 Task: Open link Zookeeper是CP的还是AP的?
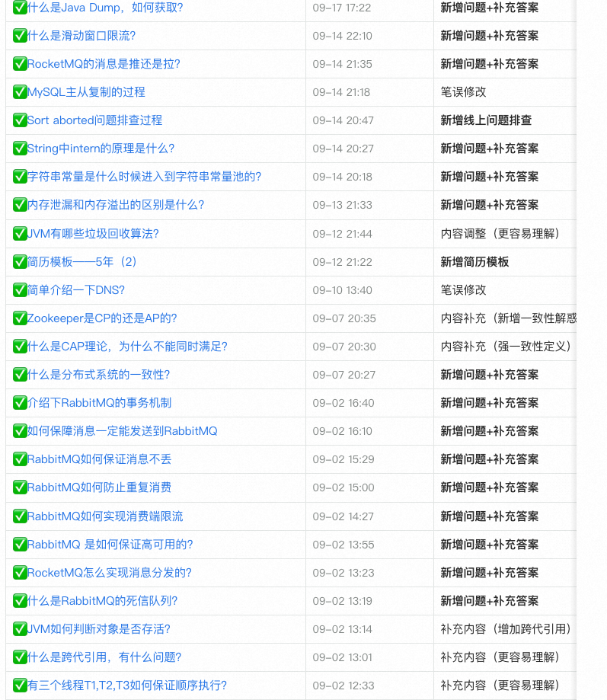[x=102, y=318]
